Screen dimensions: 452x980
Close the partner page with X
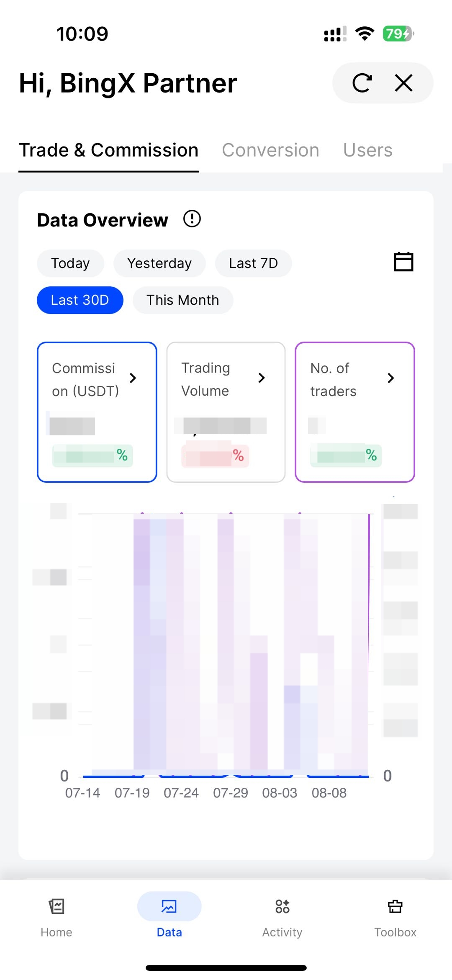[x=404, y=83]
